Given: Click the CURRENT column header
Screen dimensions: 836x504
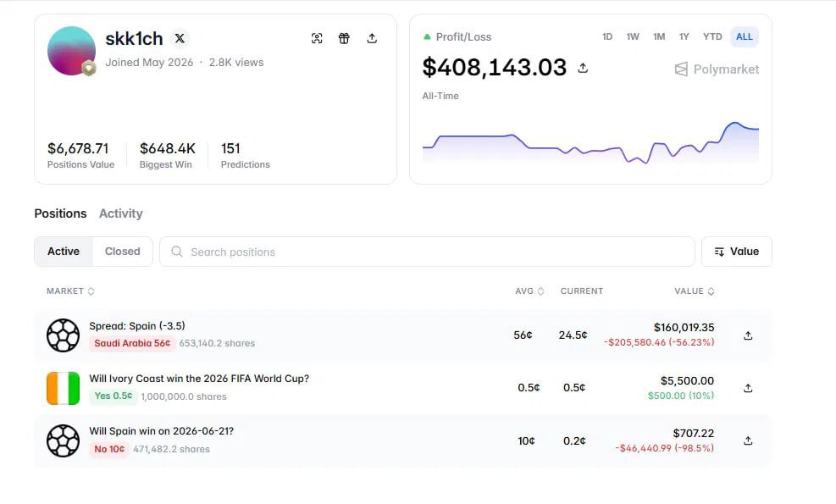Looking at the screenshot, I should (x=582, y=291).
